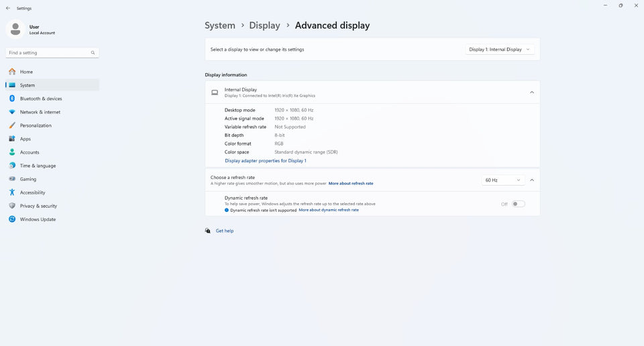
Task: Click the Time & language globe icon
Action: click(12, 166)
